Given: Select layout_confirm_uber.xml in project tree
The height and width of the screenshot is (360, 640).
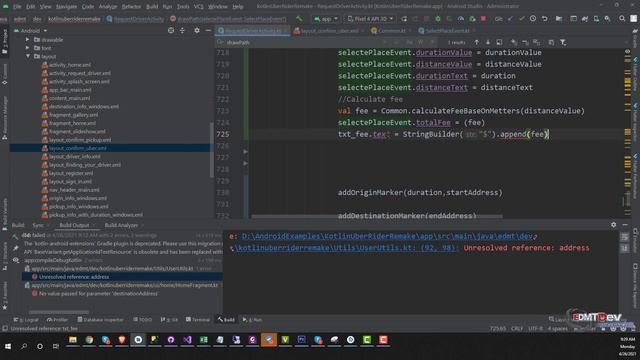Looking at the screenshot, I should coord(110,148).
